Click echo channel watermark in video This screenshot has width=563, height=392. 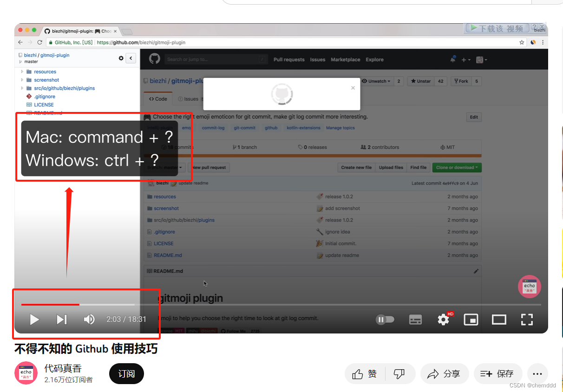click(530, 287)
